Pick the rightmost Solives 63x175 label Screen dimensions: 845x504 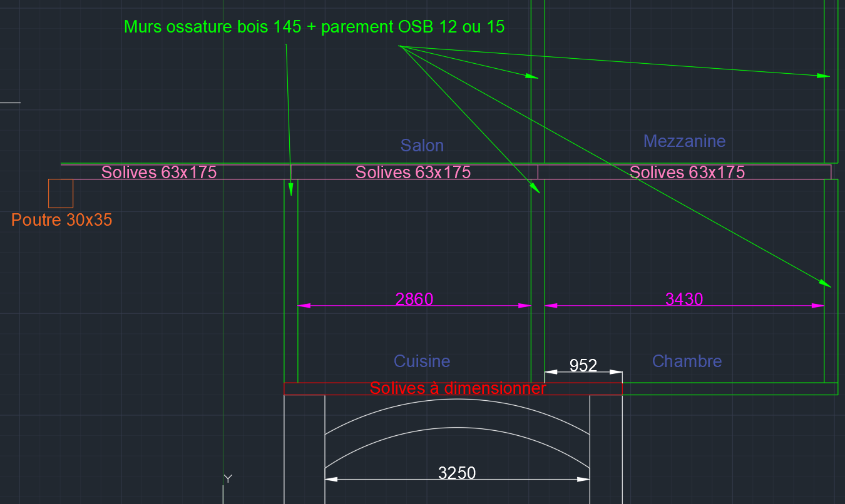pos(687,173)
